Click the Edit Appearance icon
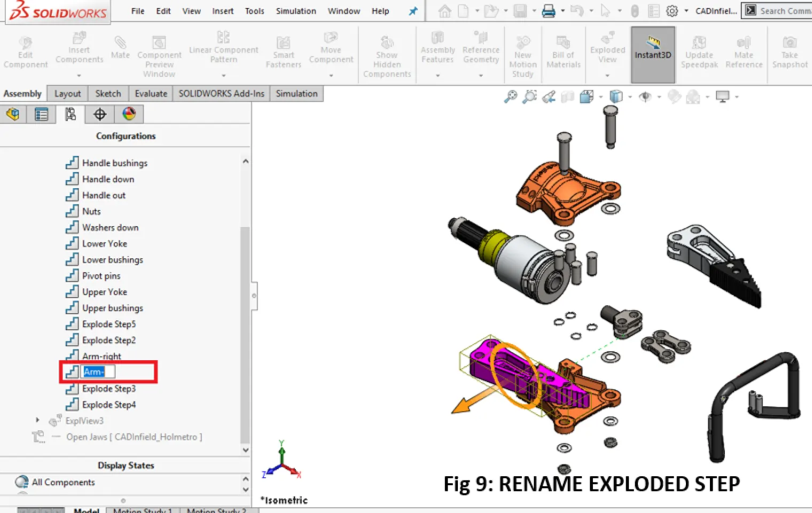This screenshot has width=812, height=513. point(674,97)
